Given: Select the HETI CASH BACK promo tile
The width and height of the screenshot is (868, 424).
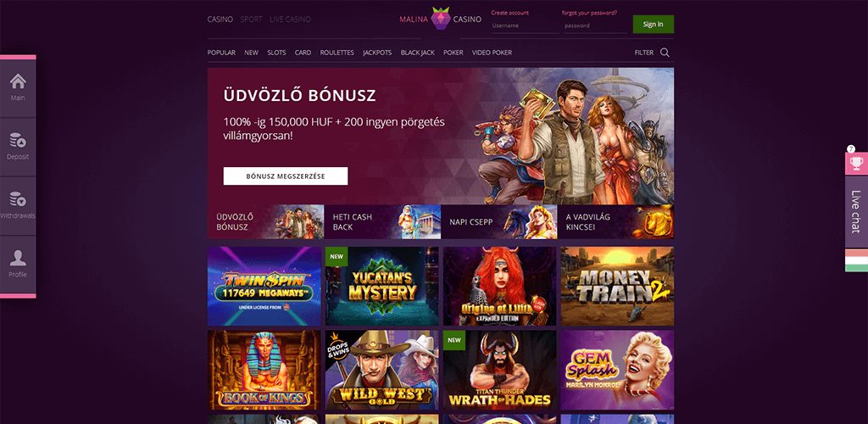Looking at the screenshot, I should pos(382,221).
